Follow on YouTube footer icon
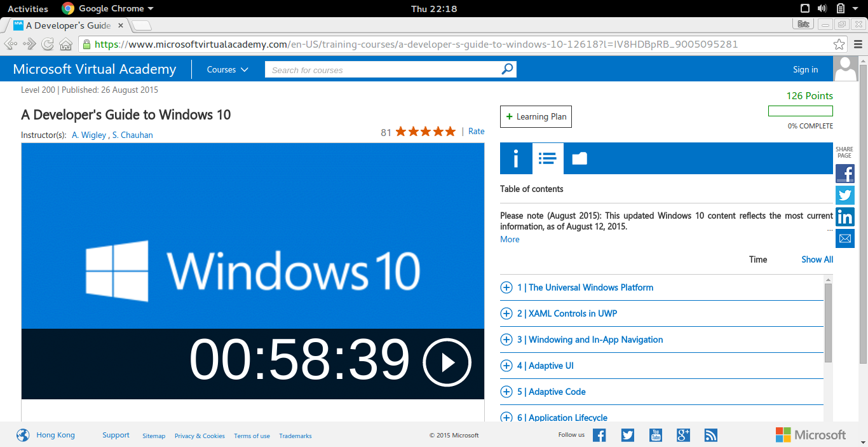This screenshot has height=447, width=868. point(656,435)
